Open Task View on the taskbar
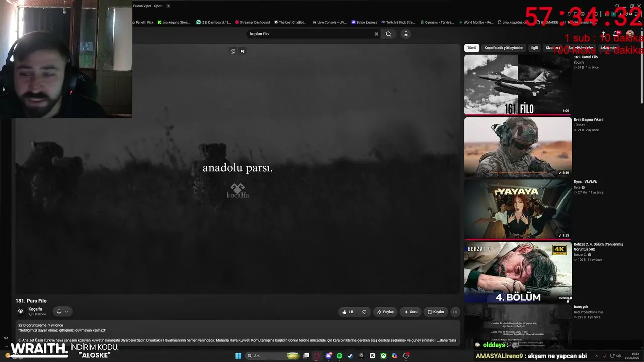This screenshot has width=644, height=362. [x=306, y=356]
